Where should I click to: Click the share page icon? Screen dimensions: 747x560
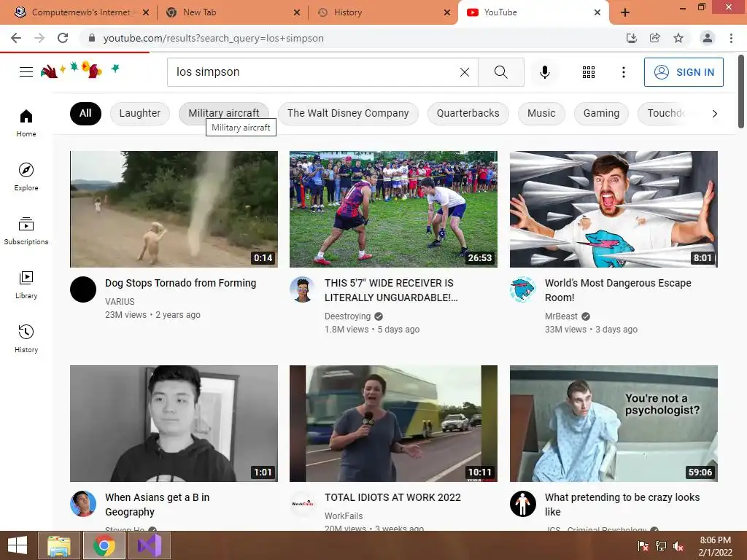tap(654, 38)
